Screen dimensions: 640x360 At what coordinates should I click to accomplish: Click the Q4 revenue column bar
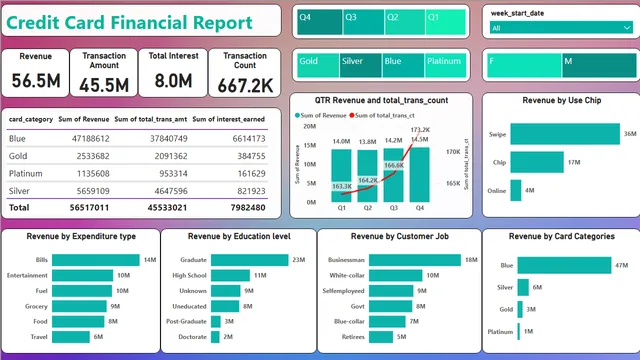pyautogui.click(x=420, y=175)
